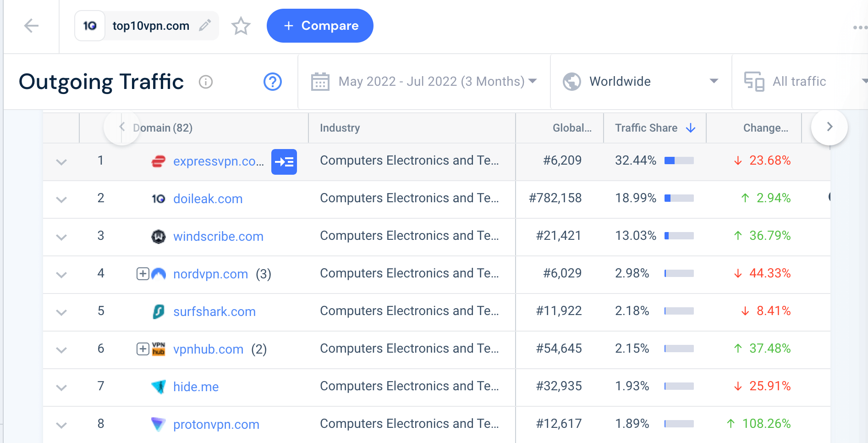Open the Outgoing Traffic info tooltip

pyautogui.click(x=206, y=82)
